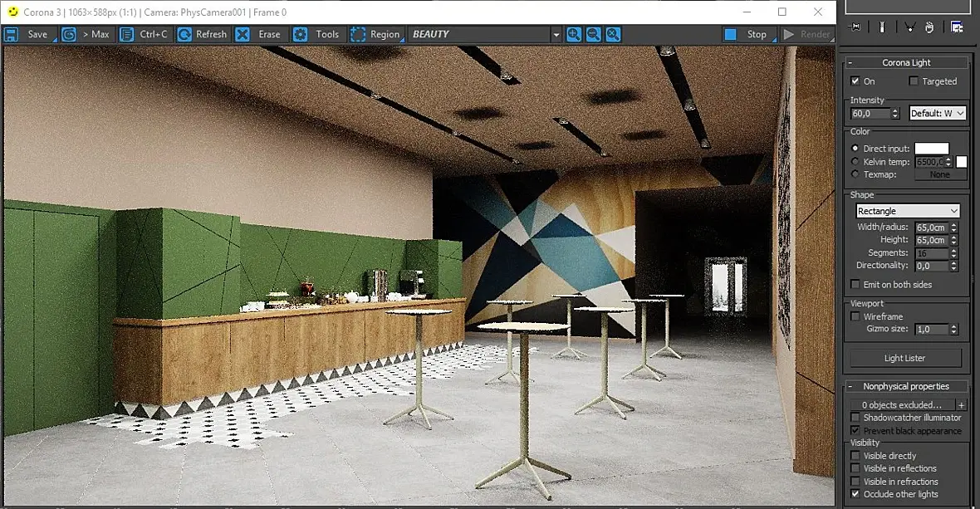Enable Shadowcatcher illuminator checkbox
The width and height of the screenshot is (980, 509).
point(855,417)
